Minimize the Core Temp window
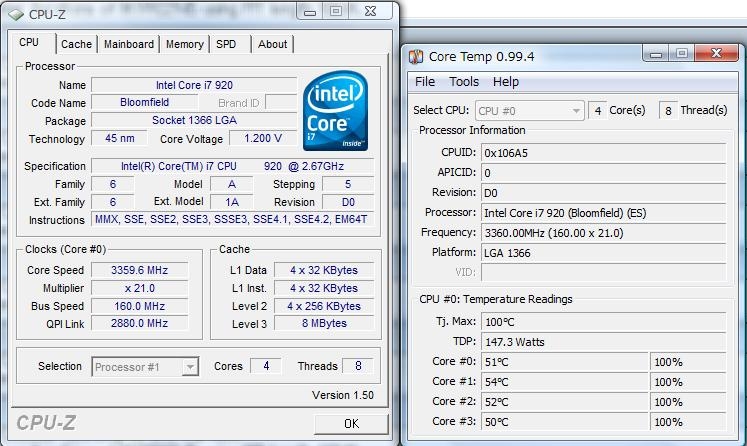 656,53
